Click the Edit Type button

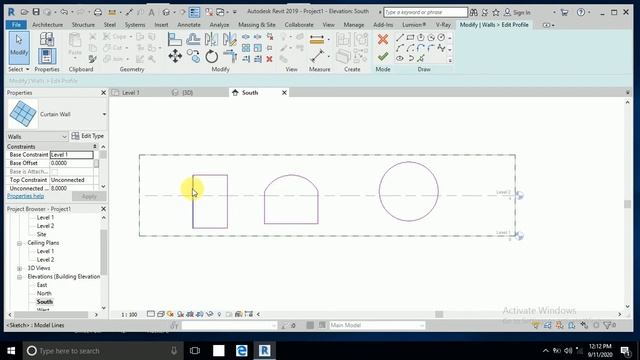(x=88, y=136)
